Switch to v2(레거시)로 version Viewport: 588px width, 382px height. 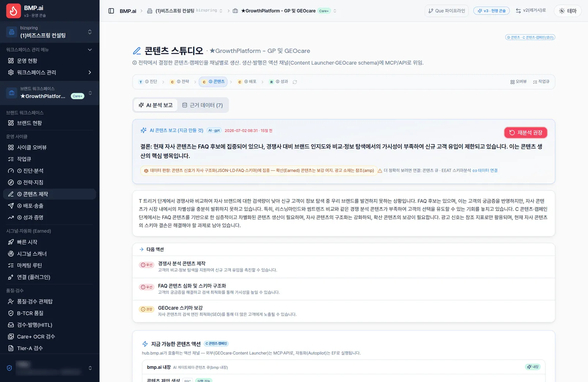[x=531, y=11]
